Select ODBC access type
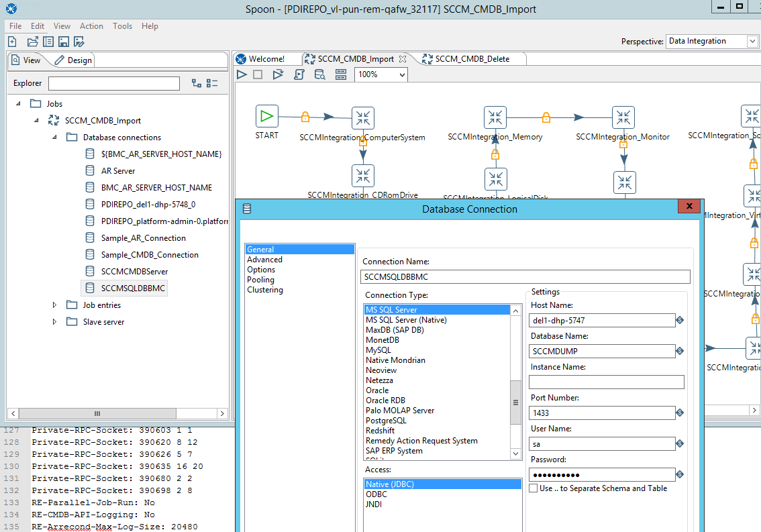 pyautogui.click(x=376, y=494)
